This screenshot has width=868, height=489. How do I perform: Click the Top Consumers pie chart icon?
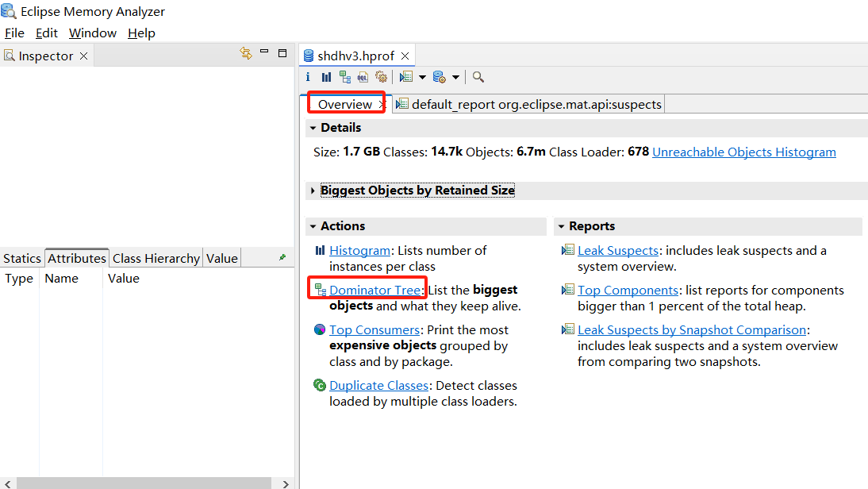[x=320, y=329]
